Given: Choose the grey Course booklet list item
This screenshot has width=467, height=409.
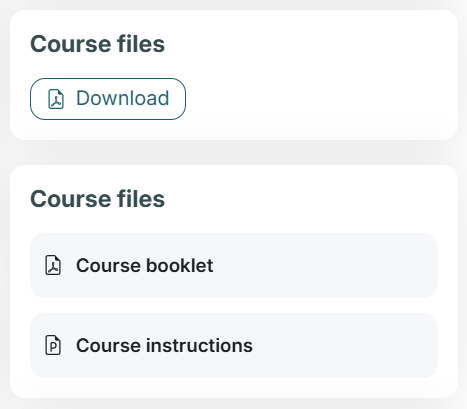Looking at the screenshot, I should click(234, 266).
